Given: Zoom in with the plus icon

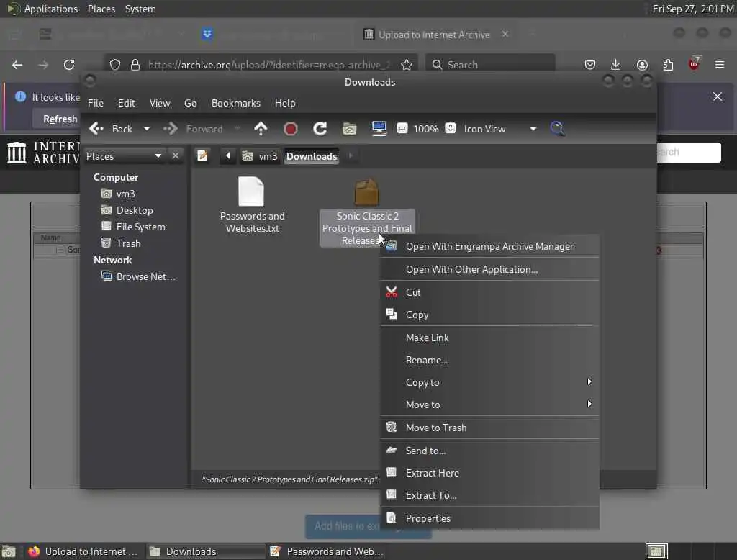Looking at the screenshot, I should pyautogui.click(x=451, y=128).
